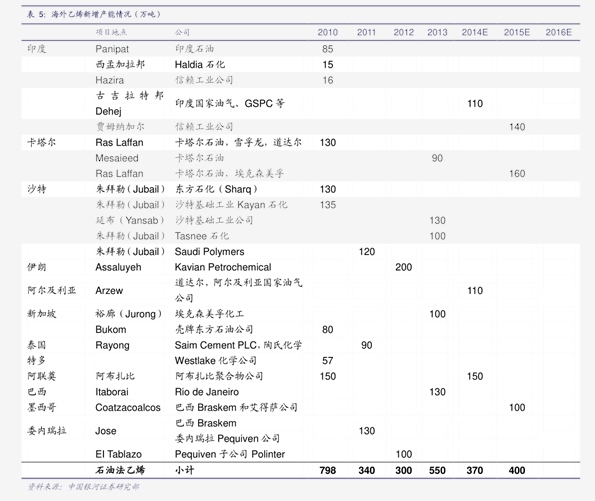Screen dimensions: 595x501
Task: Click the Itaborai location cell
Action: [112, 392]
